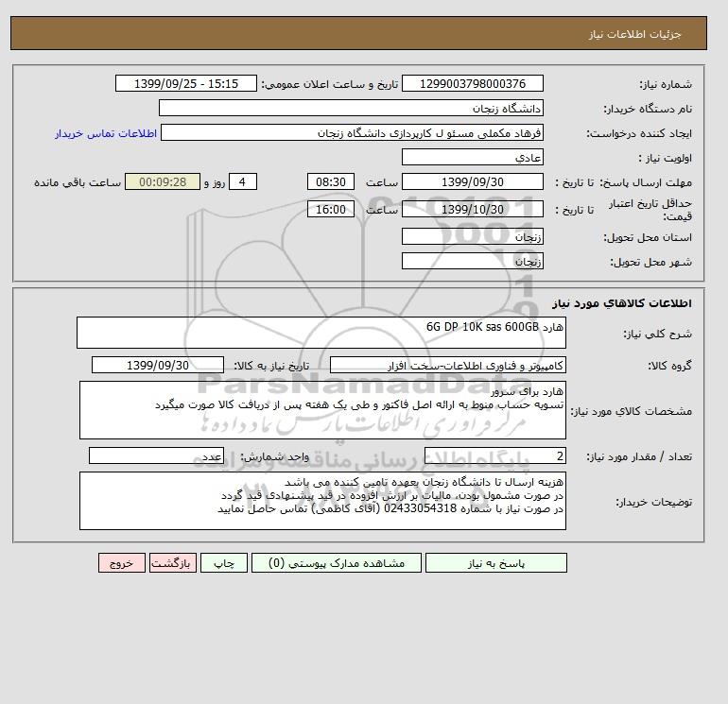Click the label 'ساعت باقی مانده'
Image resolution: width=728 pixels, height=704 pixels.
click(78, 182)
